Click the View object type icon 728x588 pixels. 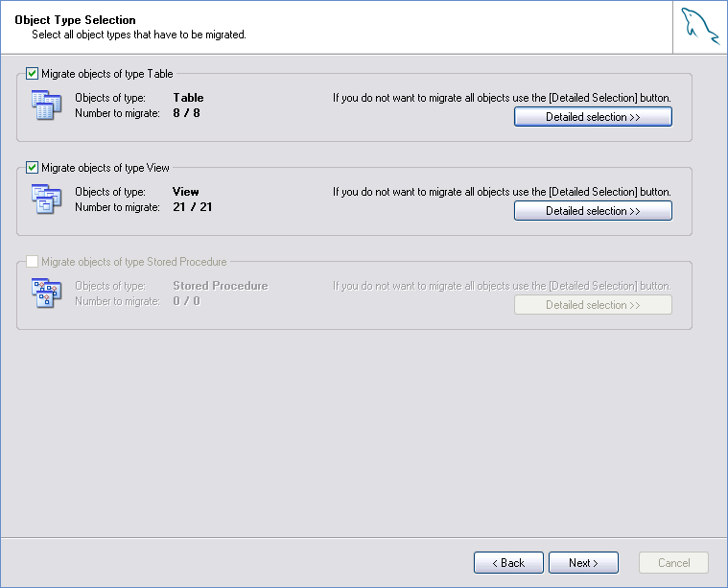(x=46, y=200)
